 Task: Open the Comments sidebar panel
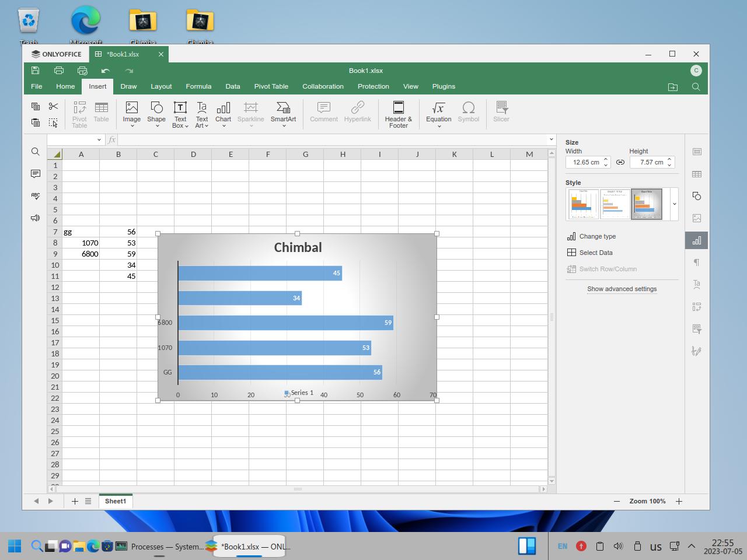[x=36, y=174]
